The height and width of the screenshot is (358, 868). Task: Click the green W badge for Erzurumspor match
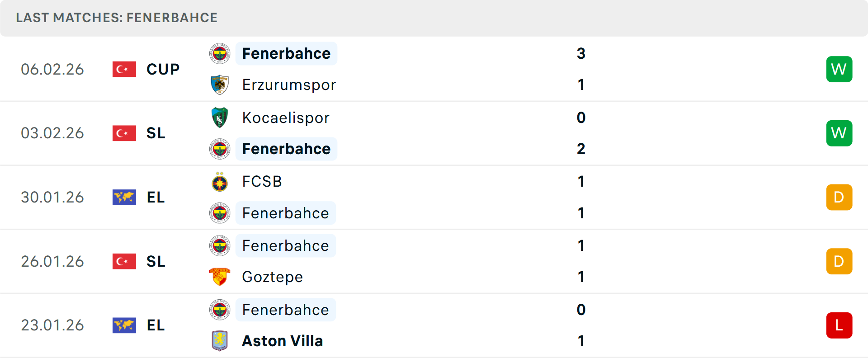tap(839, 69)
